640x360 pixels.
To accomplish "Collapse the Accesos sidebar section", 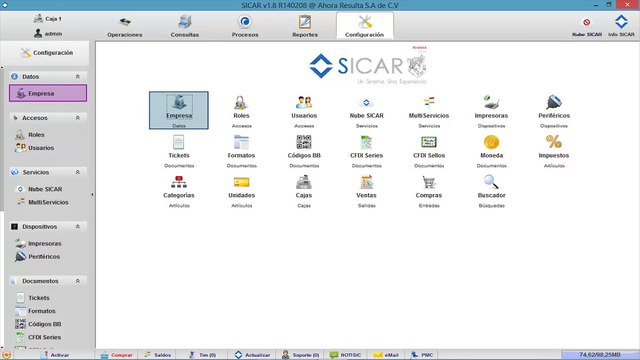I will tap(78, 118).
